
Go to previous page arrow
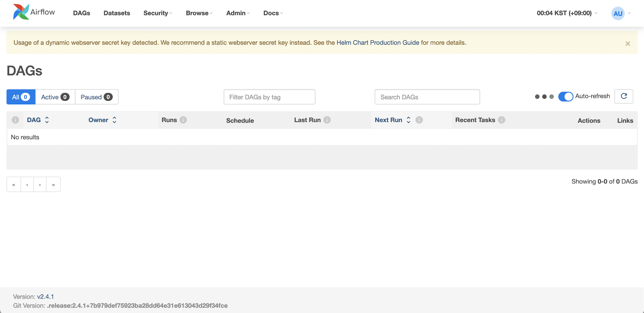(27, 185)
